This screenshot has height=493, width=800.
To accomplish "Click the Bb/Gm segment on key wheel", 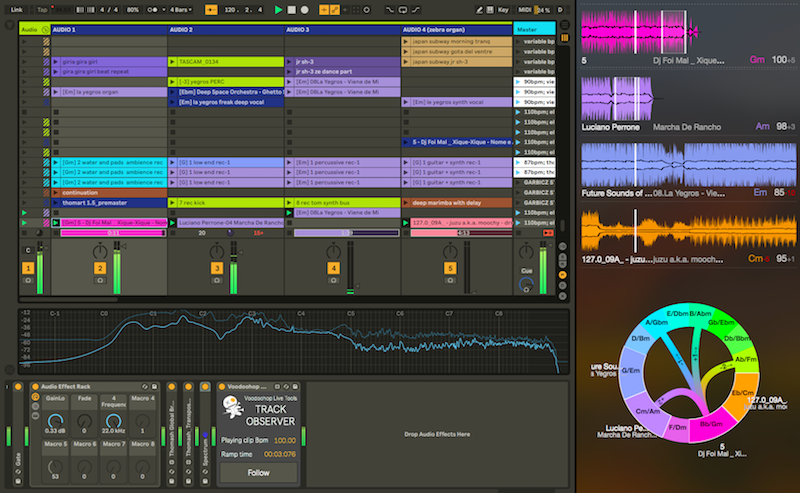I will [x=711, y=425].
